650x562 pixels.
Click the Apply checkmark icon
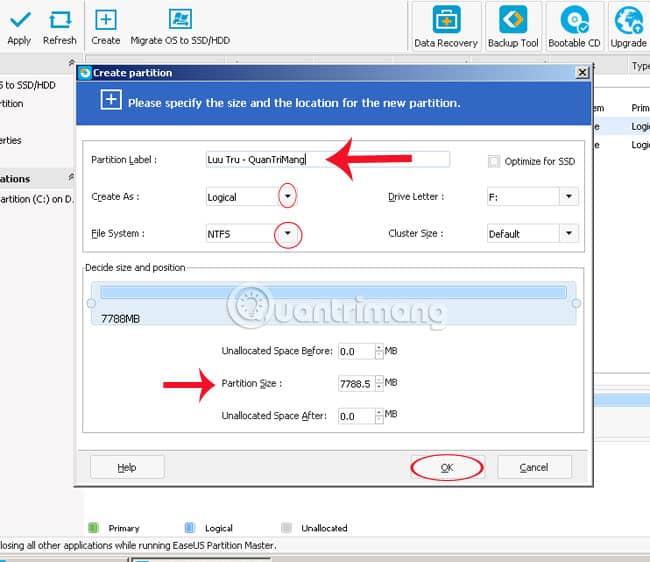pyautogui.click(x=19, y=19)
